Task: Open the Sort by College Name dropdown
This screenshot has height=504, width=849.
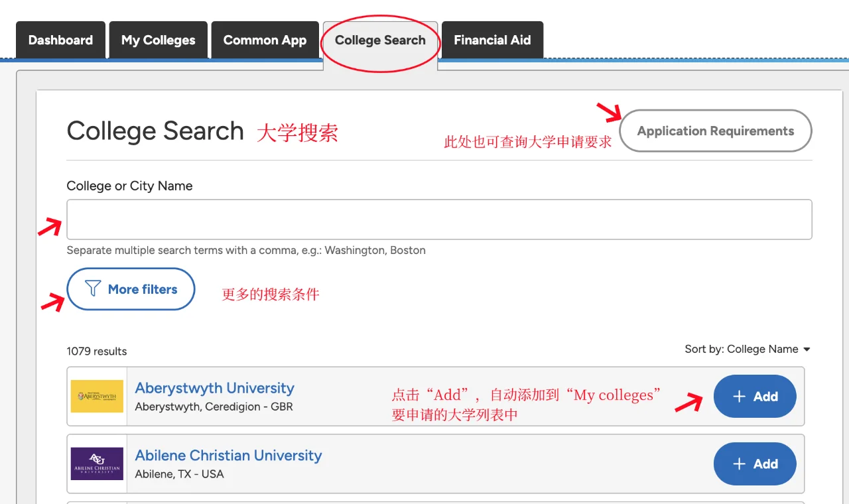Action: [x=748, y=349]
